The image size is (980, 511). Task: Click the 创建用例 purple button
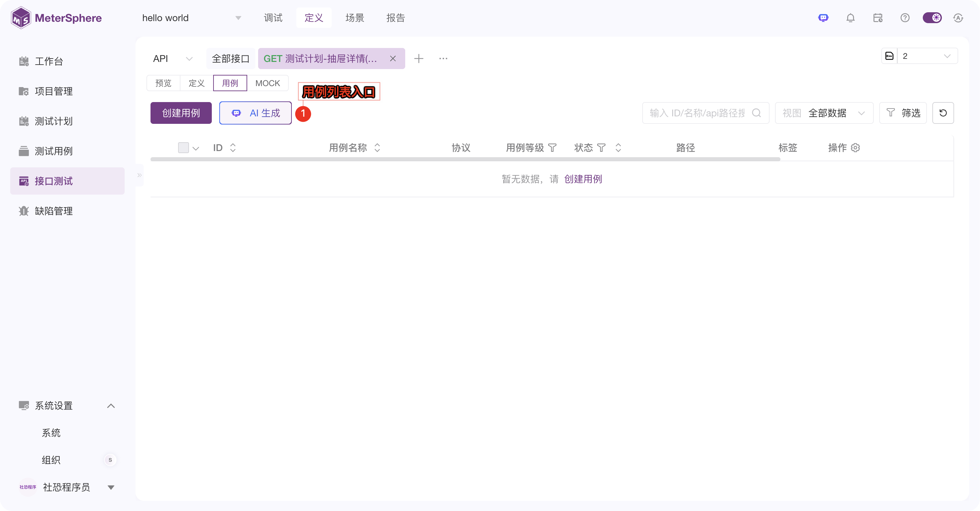click(x=181, y=113)
